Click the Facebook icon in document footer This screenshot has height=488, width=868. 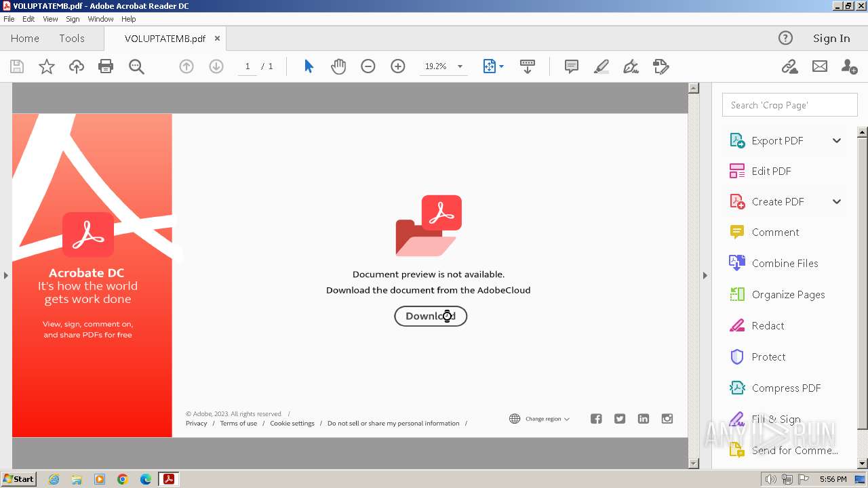click(x=596, y=419)
